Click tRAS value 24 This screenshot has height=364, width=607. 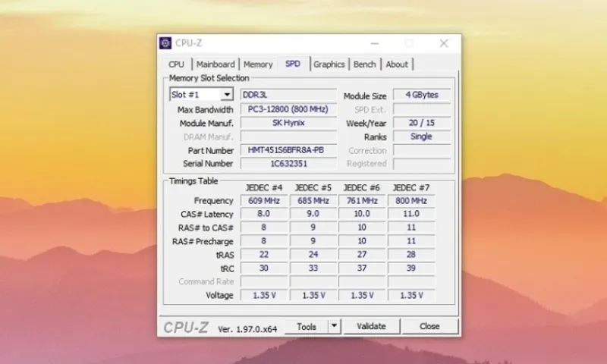click(313, 254)
